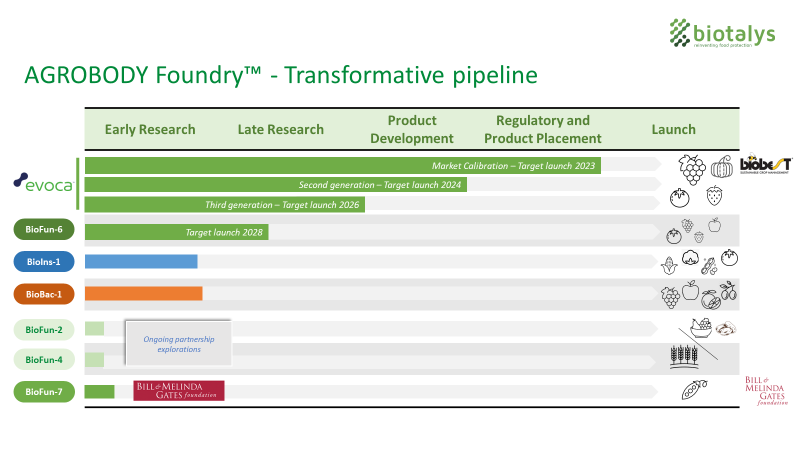Click the small strawberry icon in the BioFun-6 row

coord(699,237)
